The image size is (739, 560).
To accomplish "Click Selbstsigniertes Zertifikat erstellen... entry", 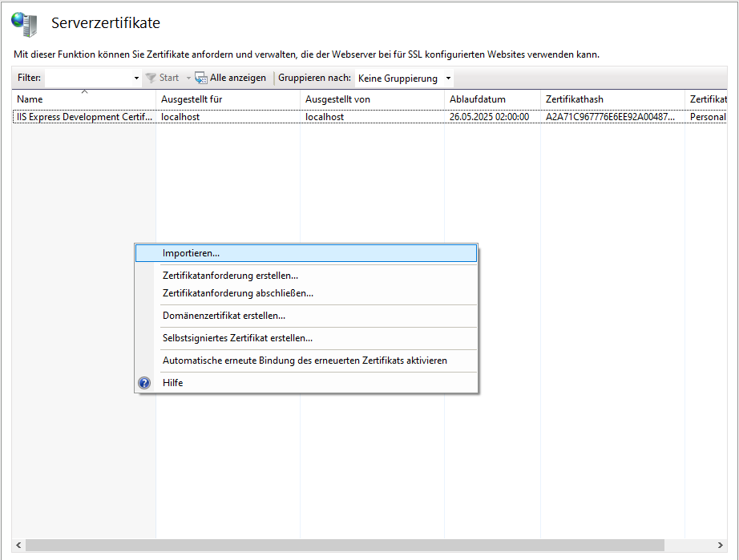I will [237, 338].
